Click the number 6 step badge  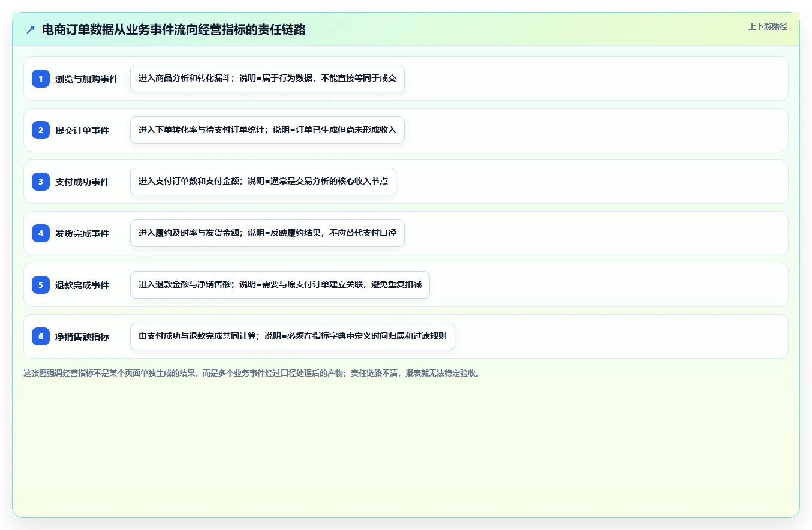point(41,336)
